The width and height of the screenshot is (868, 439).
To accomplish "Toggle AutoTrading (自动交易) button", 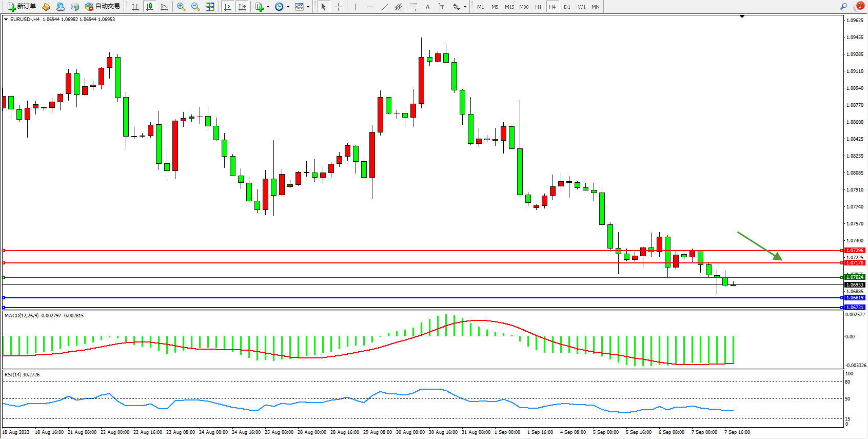I will point(103,7).
